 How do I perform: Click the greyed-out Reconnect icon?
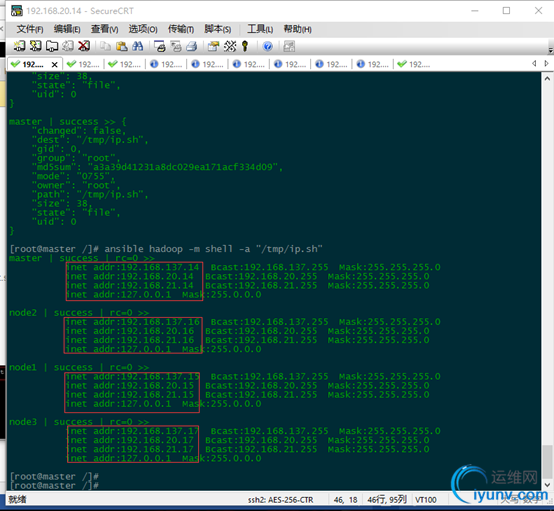[x=68, y=46]
